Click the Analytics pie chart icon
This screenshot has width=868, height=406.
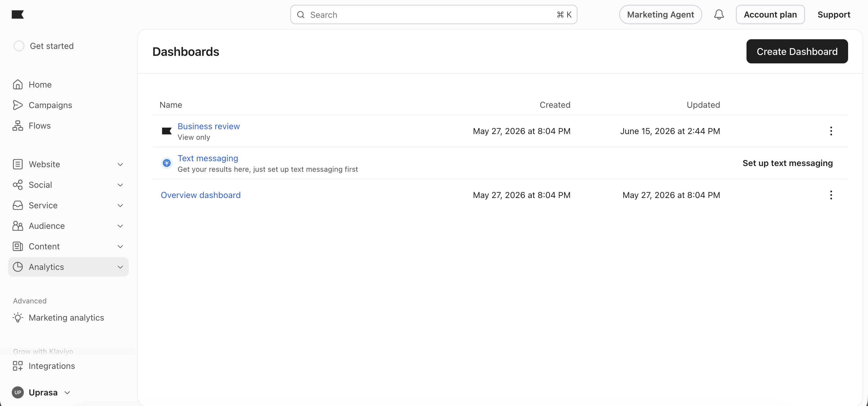(x=17, y=267)
